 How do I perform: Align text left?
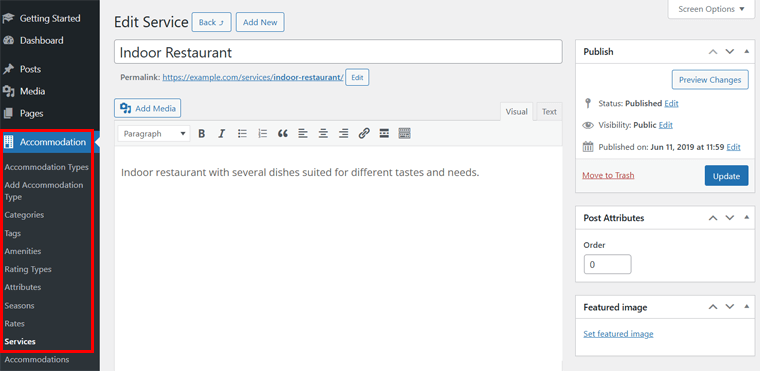[303, 134]
